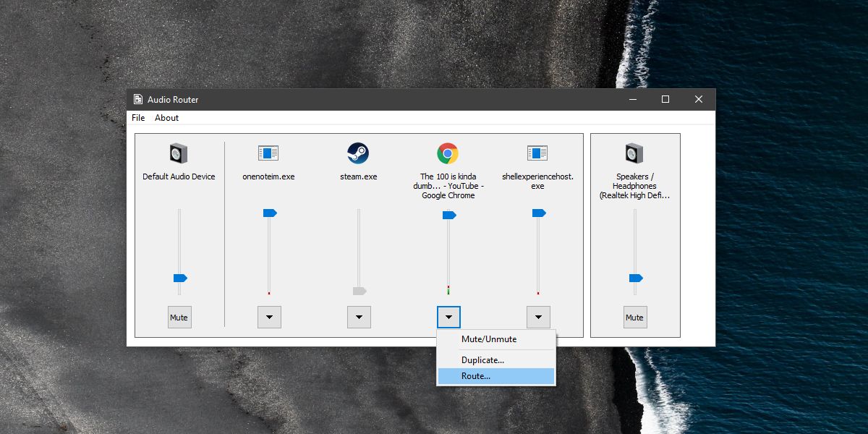Open the About menu
The height and width of the screenshot is (434, 868).
tap(166, 118)
